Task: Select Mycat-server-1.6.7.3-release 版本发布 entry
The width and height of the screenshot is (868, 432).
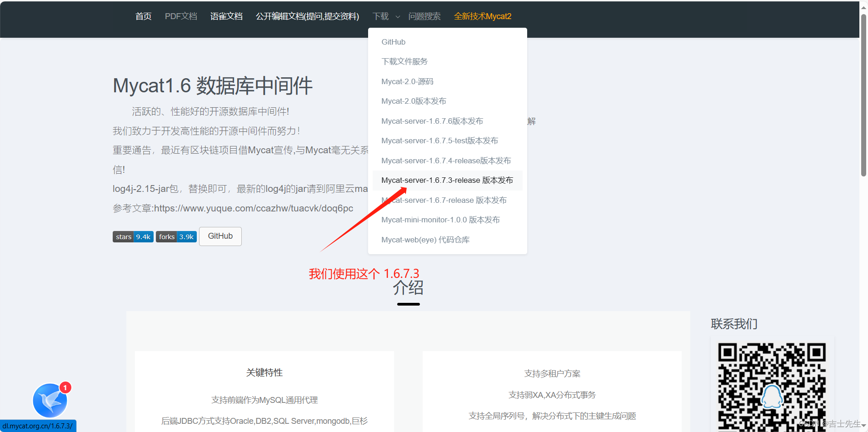Action: click(x=447, y=180)
